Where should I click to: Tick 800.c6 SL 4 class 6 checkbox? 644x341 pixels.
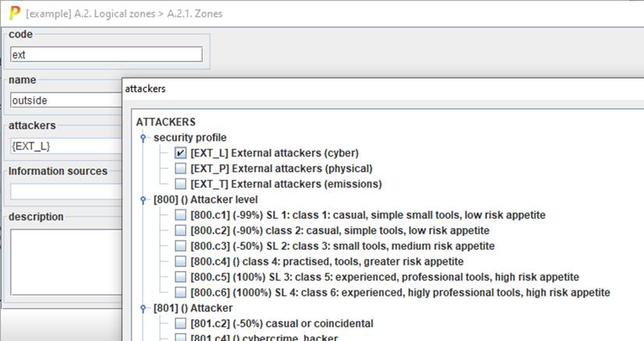pos(181,293)
